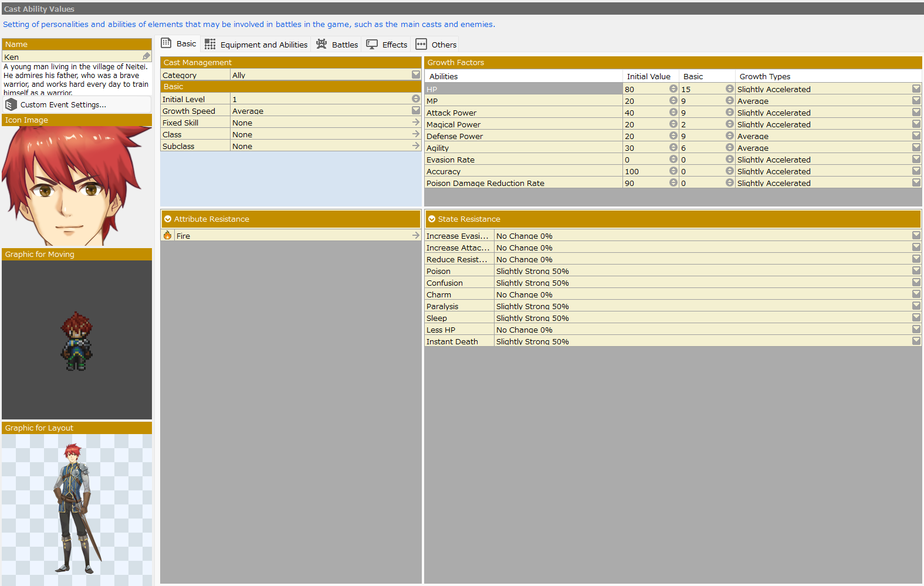Collapse the State Resistance section
The width and height of the screenshot is (924, 586).
(x=432, y=219)
